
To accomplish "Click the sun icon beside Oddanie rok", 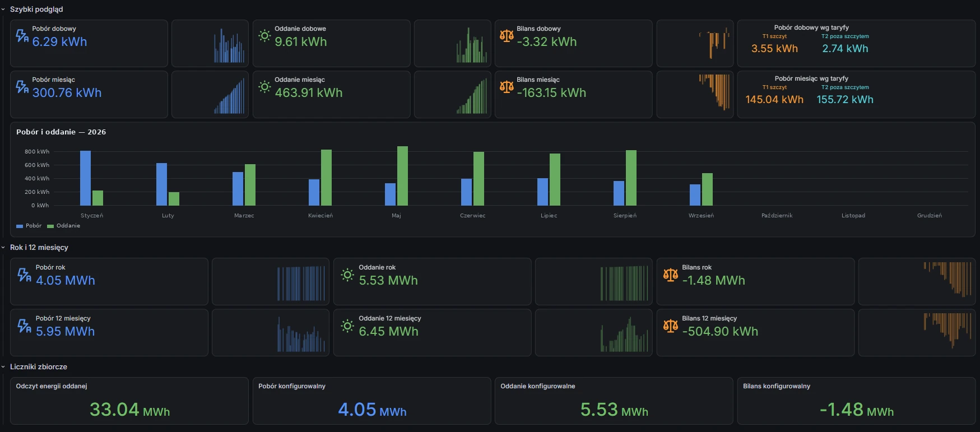I will click(347, 275).
